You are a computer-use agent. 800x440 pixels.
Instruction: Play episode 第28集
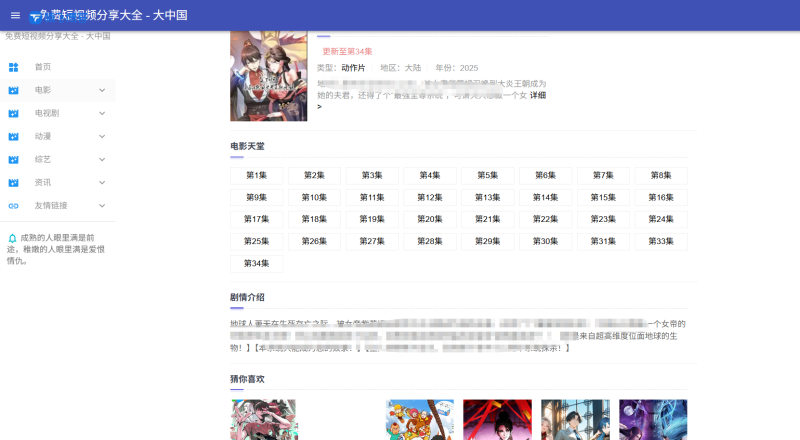(430, 241)
